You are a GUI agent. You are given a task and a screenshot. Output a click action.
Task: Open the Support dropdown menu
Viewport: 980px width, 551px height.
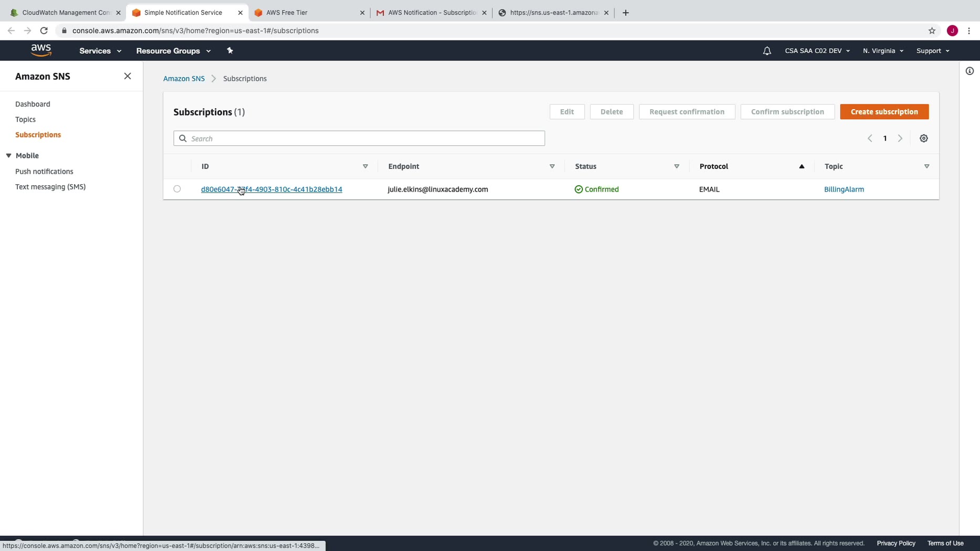tap(933, 51)
